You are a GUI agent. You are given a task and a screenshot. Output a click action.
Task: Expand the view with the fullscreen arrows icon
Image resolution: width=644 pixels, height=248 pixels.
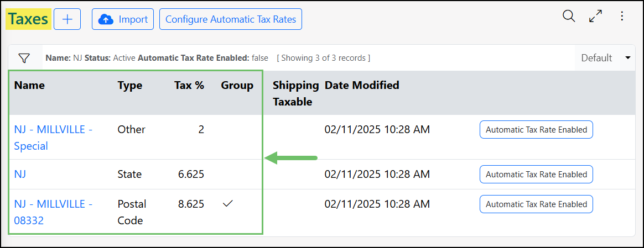[595, 17]
